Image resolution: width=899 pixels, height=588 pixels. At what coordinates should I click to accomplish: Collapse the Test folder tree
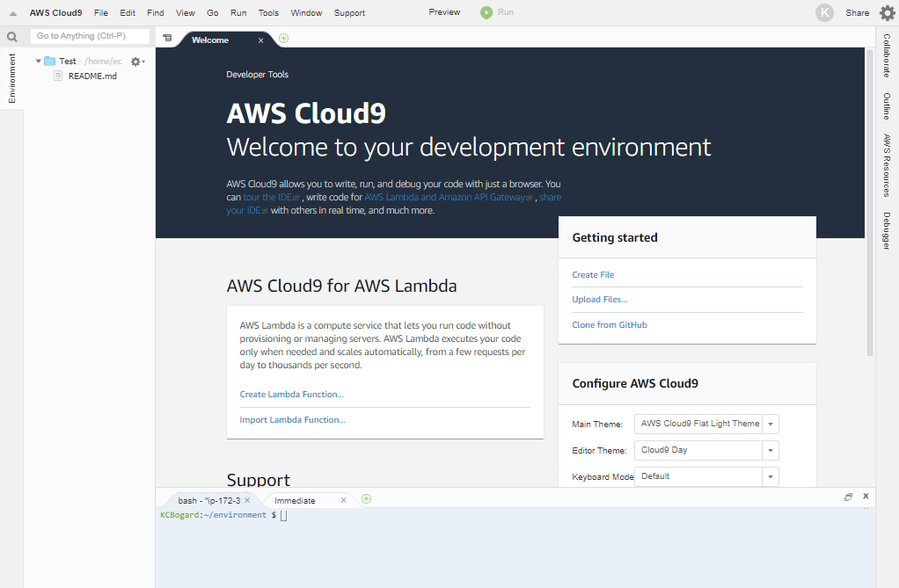tap(39, 61)
